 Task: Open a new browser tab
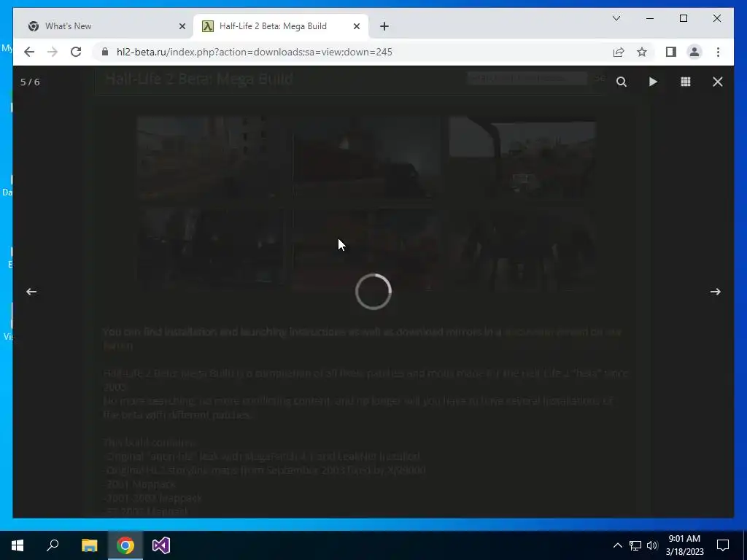(x=384, y=27)
